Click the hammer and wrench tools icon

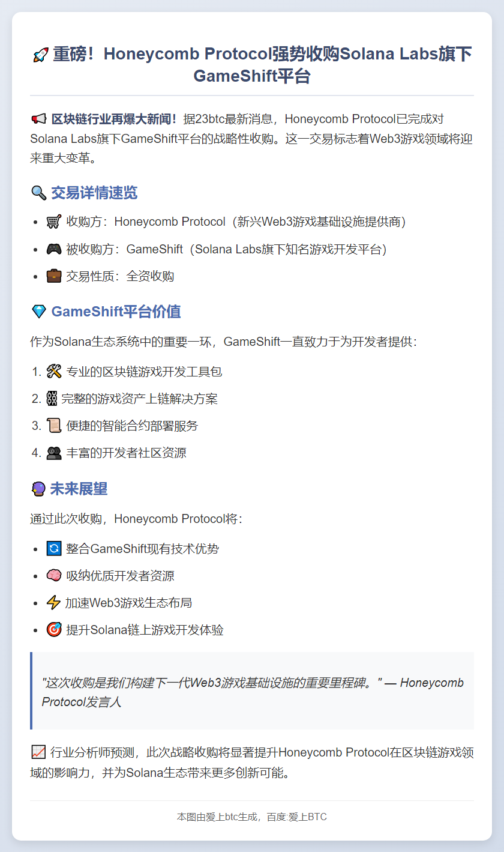(54, 372)
